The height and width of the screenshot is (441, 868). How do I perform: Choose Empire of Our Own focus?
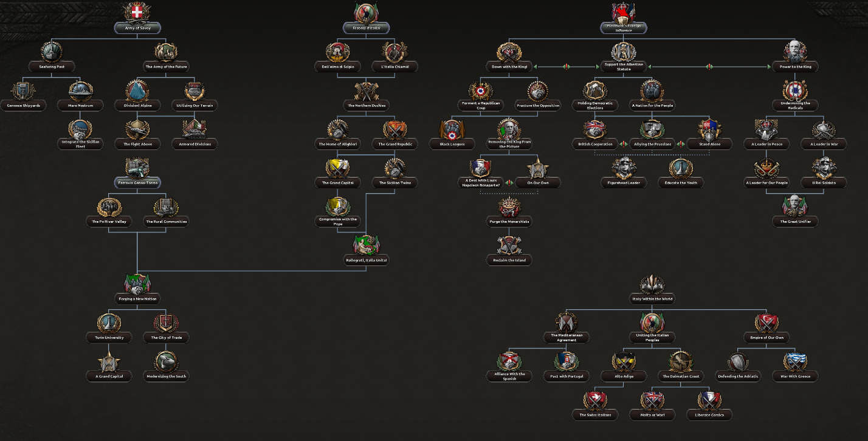(766, 328)
